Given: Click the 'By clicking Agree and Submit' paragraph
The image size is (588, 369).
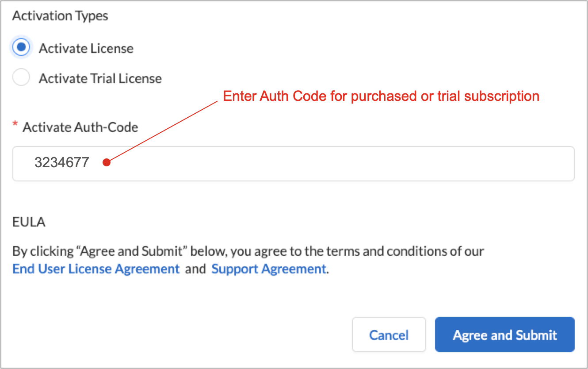Looking at the screenshot, I should point(248,251).
